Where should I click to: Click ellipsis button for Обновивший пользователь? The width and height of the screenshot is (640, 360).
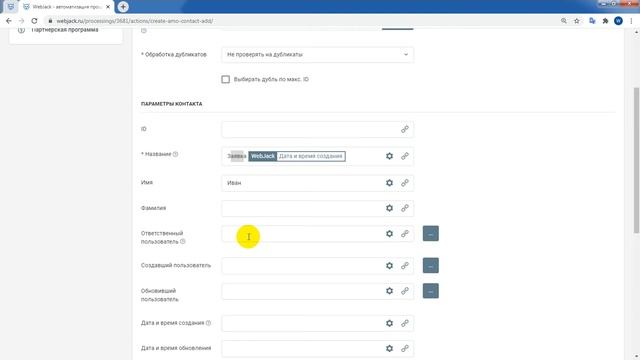[431, 291]
